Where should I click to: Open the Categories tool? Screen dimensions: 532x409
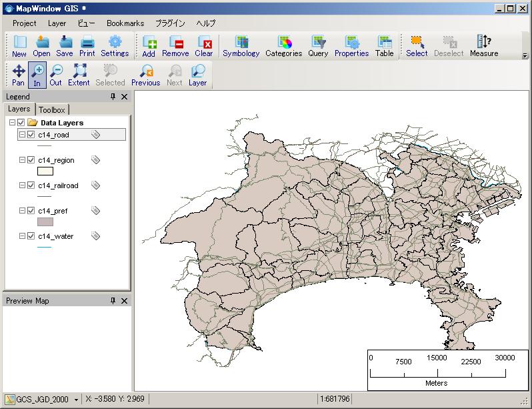tap(283, 45)
